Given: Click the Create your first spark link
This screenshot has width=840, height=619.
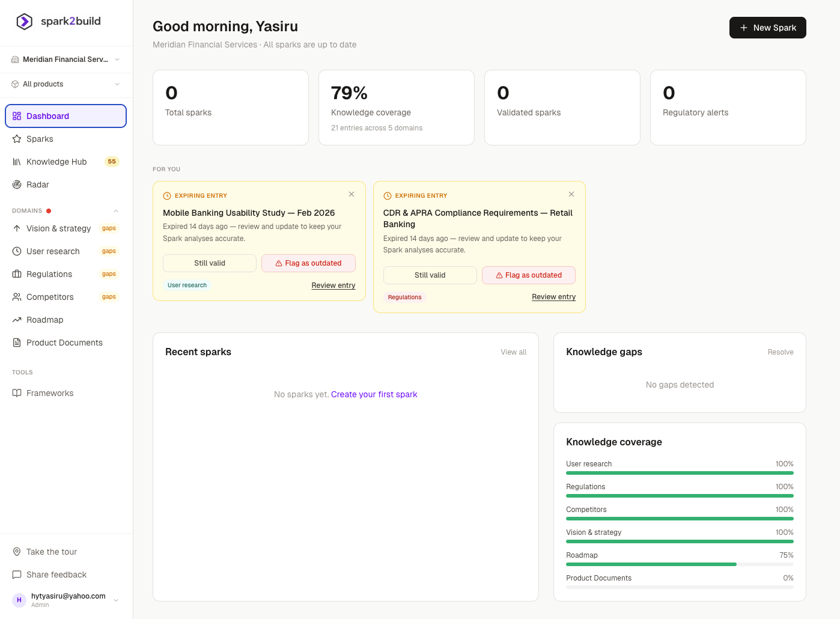Looking at the screenshot, I should (x=374, y=394).
